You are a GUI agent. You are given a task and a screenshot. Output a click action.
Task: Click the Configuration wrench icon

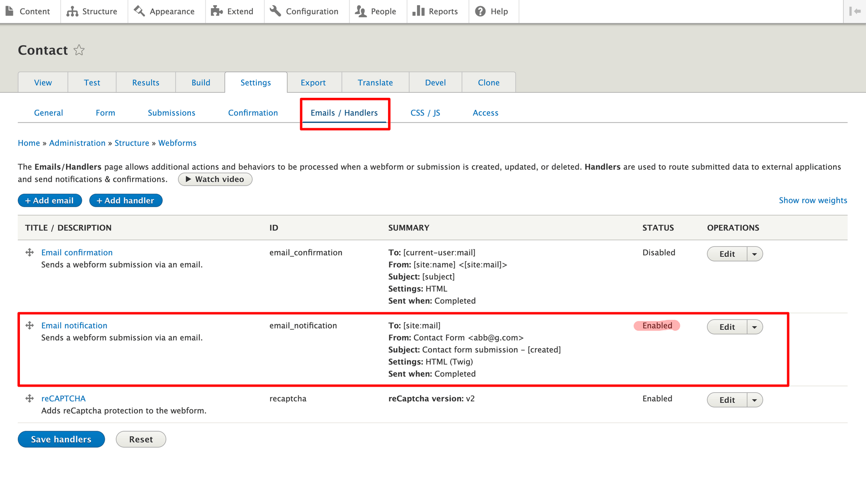tap(275, 11)
